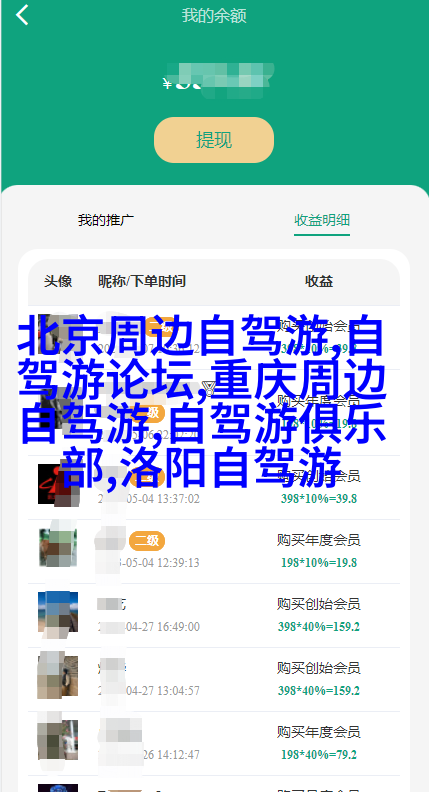Click the 398*10%=39.8 earnings amount
This screenshot has width=429, height=792.
coord(319,499)
